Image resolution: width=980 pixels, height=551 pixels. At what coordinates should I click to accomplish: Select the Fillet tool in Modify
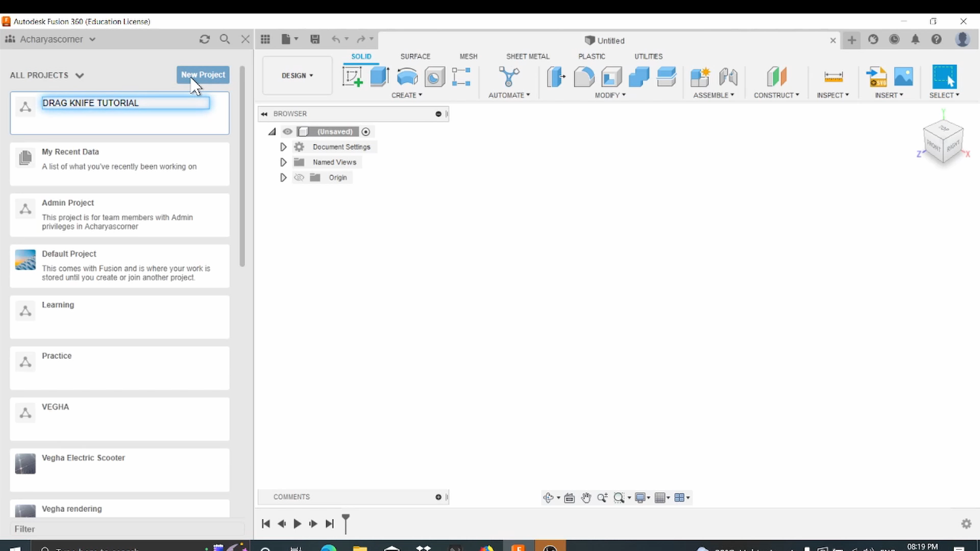click(x=583, y=77)
